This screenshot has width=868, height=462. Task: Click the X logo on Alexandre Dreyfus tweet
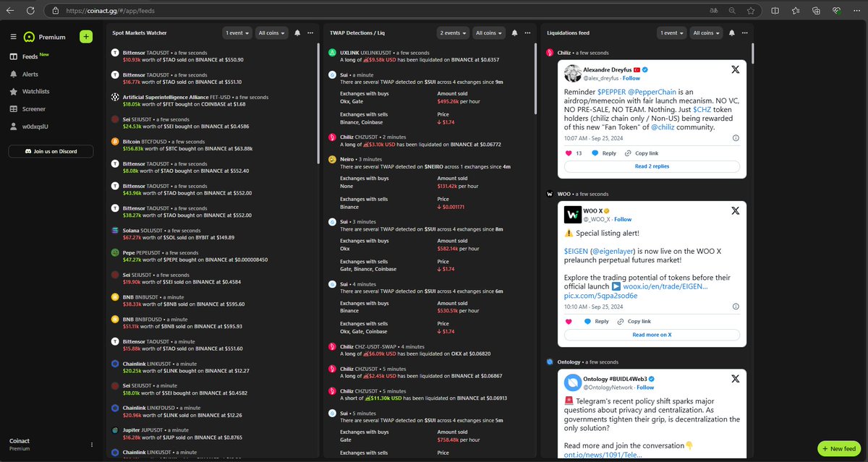pos(735,69)
